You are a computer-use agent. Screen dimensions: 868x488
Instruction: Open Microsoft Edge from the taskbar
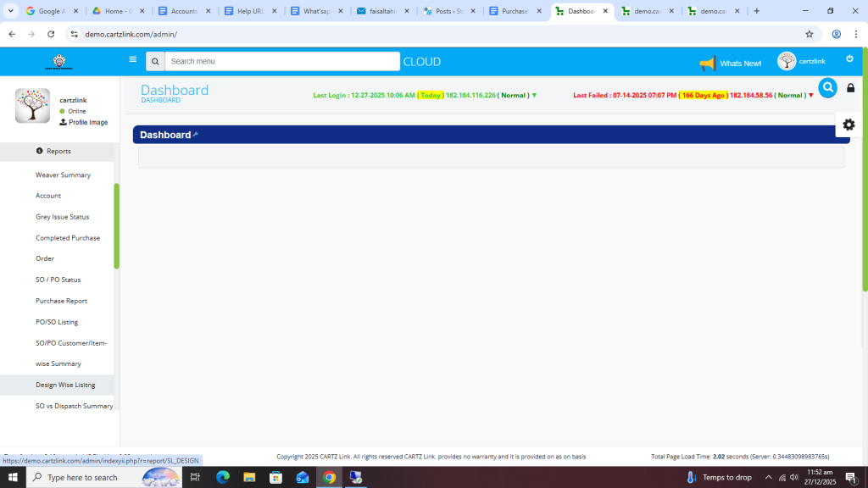pos(223,477)
